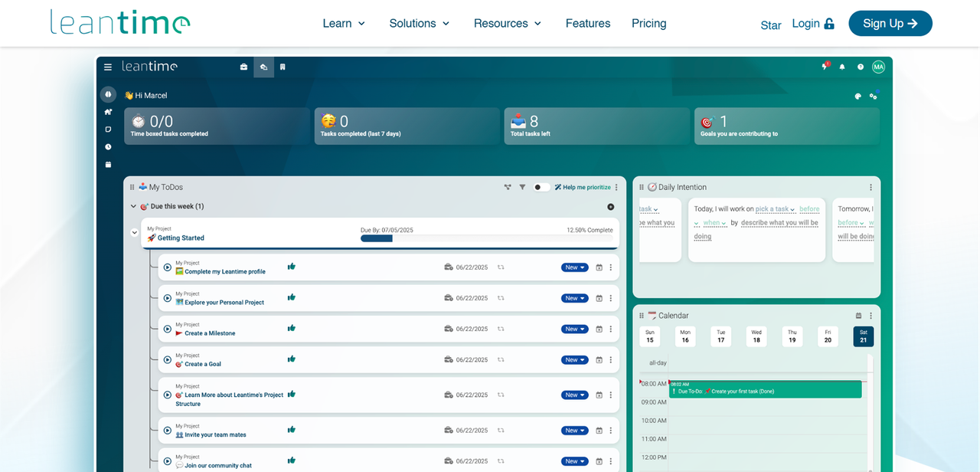The height and width of the screenshot is (472, 980).
Task: Open New status dropdown for Explore your Personal Project
Action: point(575,298)
